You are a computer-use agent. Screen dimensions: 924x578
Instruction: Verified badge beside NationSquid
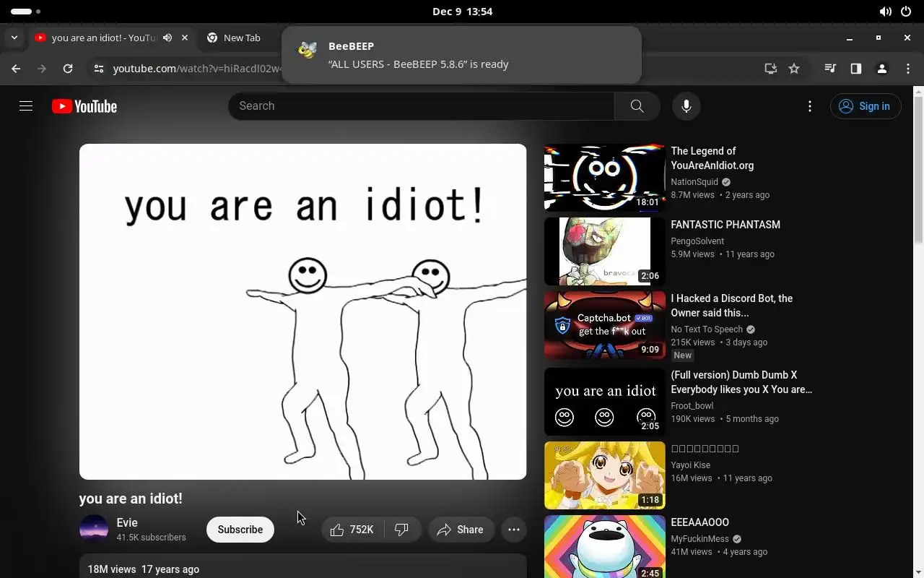726,182
